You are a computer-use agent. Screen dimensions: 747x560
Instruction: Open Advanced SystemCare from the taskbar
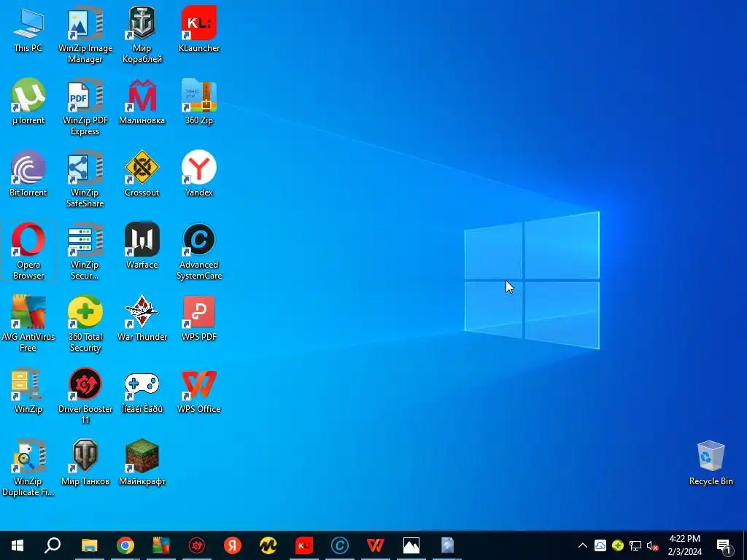(340, 545)
